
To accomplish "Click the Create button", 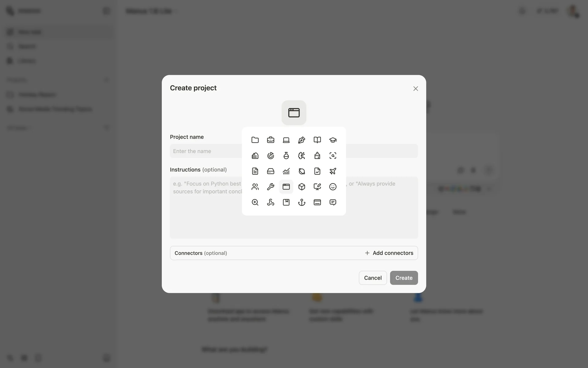I will tap(404, 278).
